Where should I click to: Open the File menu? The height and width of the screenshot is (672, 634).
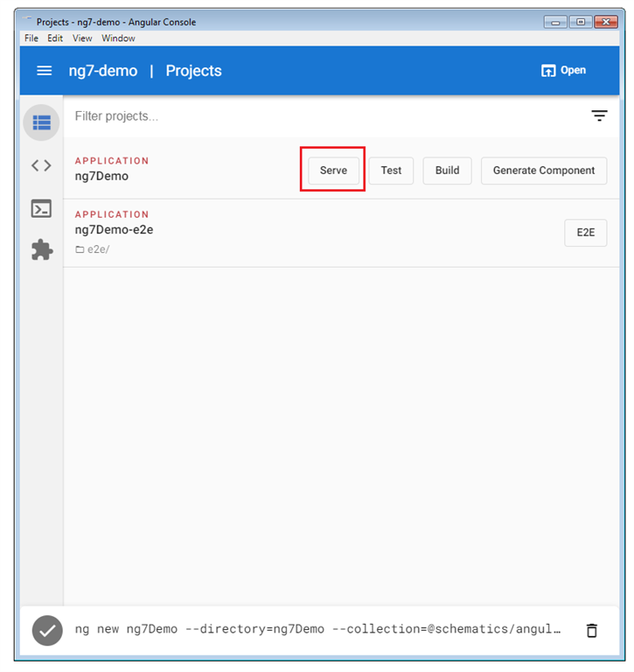pos(31,38)
